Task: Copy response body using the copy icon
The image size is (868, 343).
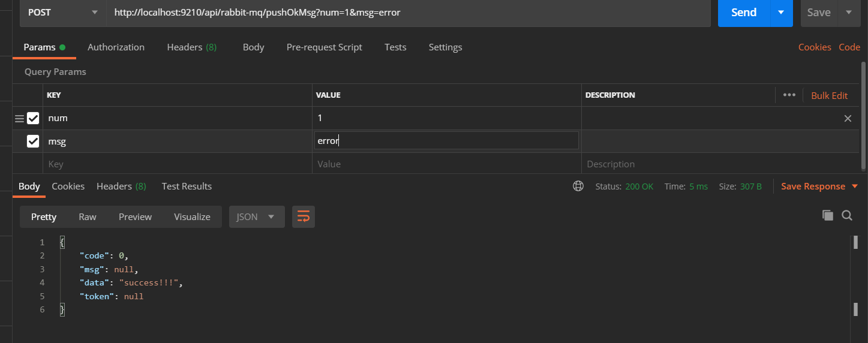Action: point(828,216)
